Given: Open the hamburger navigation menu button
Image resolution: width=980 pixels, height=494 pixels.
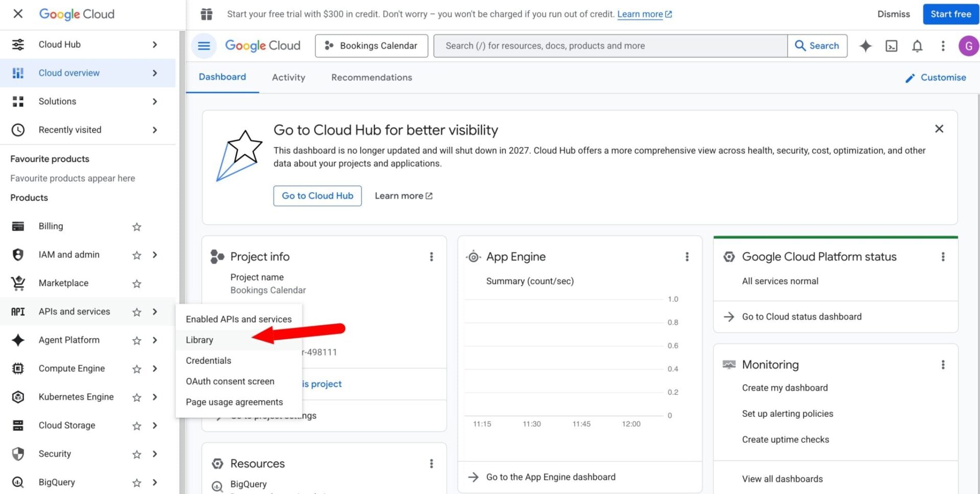Looking at the screenshot, I should (204, 46).
